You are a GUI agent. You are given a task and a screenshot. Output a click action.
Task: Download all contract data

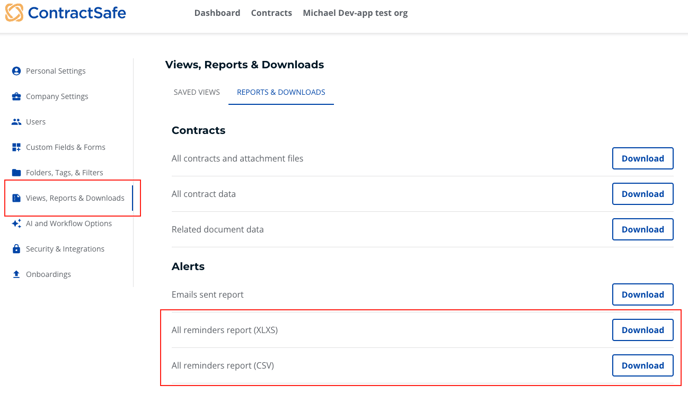pos(643,194)
